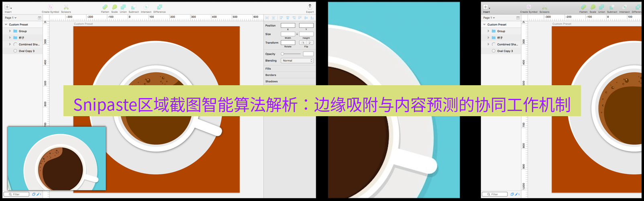Click the layers-copy filter icon in the left window
Viewport: 644px width, 201px height.
click(x=34, y=194)
